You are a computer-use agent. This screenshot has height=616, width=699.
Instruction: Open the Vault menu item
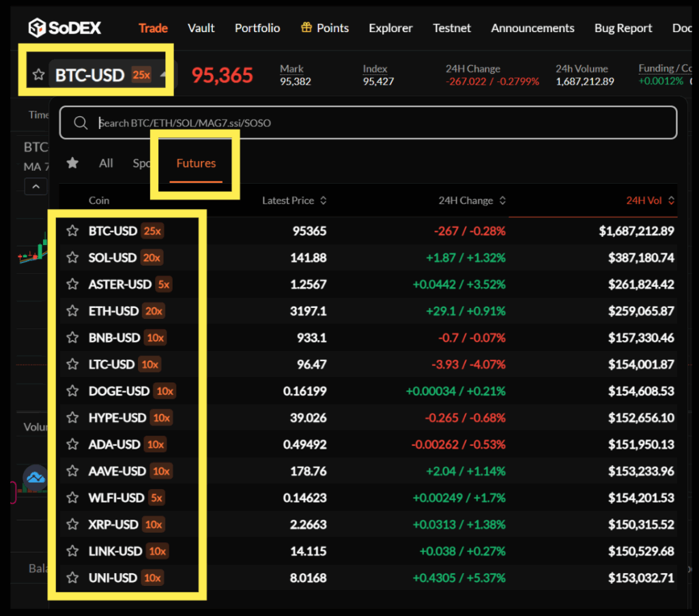coord(201,28)
